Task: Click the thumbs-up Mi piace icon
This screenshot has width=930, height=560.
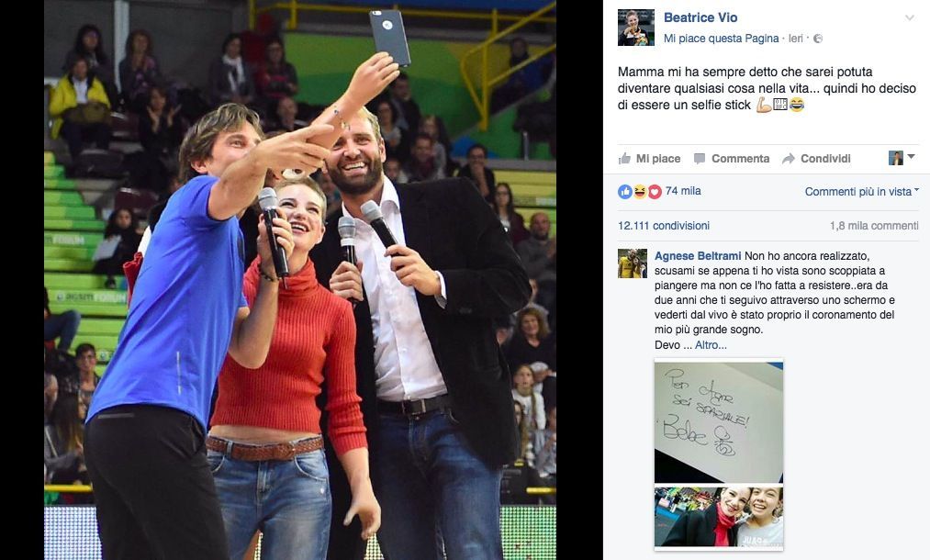Action: 624,159
